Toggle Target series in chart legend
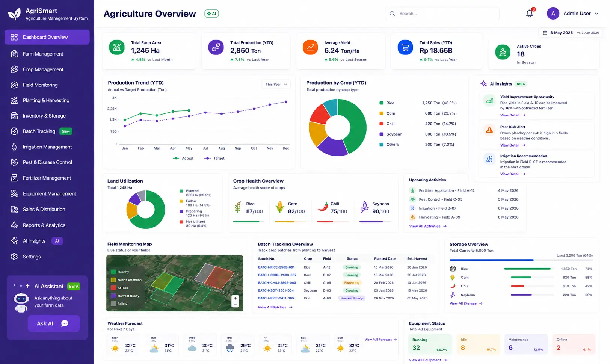610x364 pixels. tap(214, 158)
